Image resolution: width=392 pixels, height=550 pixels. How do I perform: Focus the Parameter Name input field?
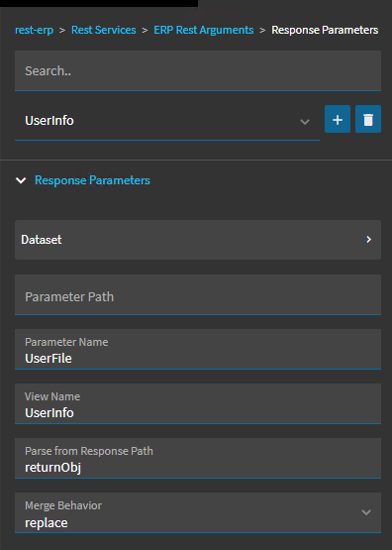[198, 350]
